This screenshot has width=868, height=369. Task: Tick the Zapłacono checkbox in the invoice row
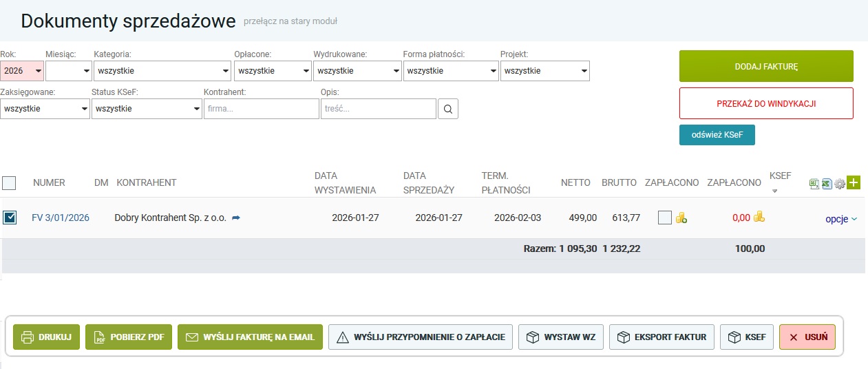pos(664,218)
